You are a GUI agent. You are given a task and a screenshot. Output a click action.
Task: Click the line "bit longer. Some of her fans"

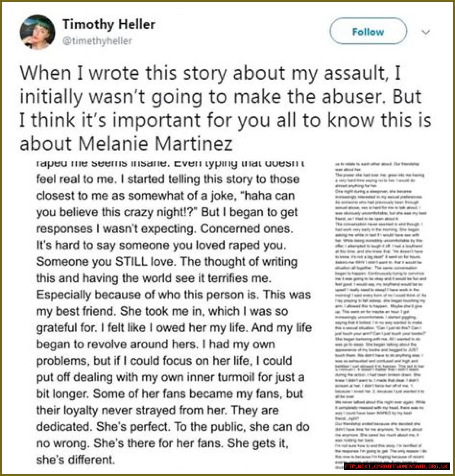[x=169, y=394]
